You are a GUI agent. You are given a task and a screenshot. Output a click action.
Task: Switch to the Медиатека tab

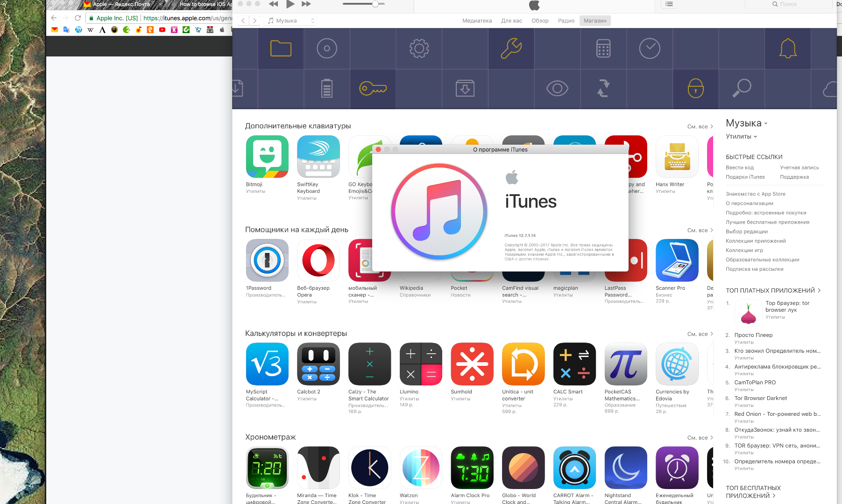477,21
